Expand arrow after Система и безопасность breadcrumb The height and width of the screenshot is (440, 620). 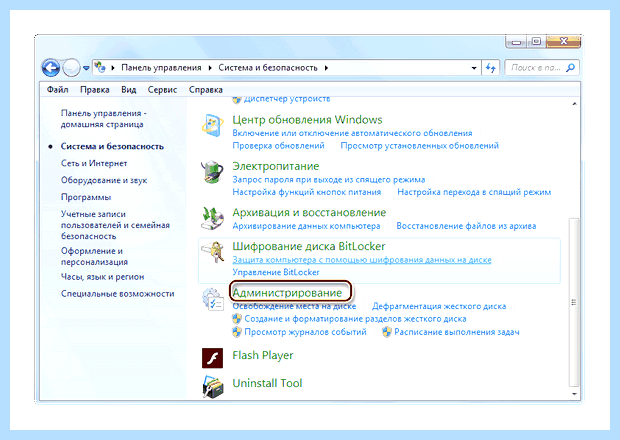pos(326,68)
